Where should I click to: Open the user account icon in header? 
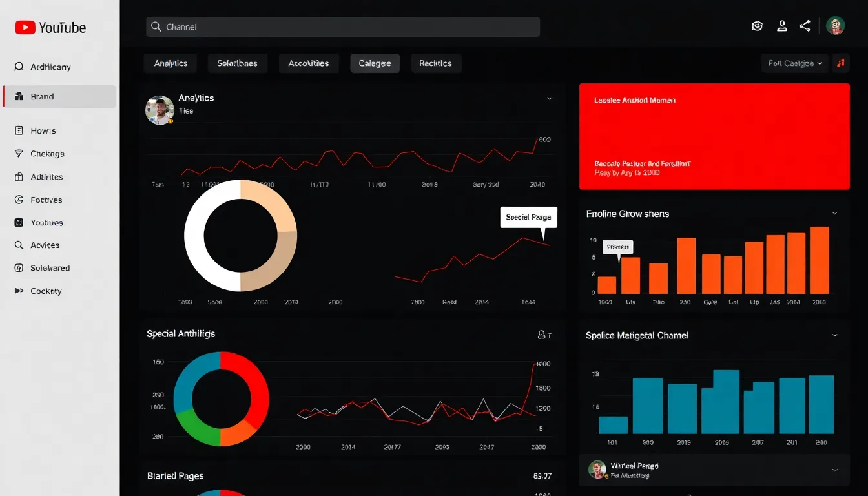[x=782, y=26]
